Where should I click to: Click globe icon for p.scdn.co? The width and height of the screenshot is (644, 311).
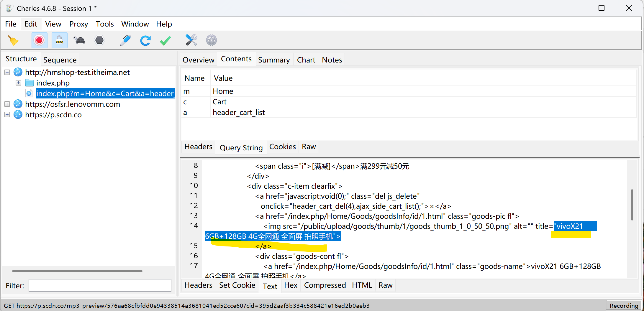[x=18, y=115]
